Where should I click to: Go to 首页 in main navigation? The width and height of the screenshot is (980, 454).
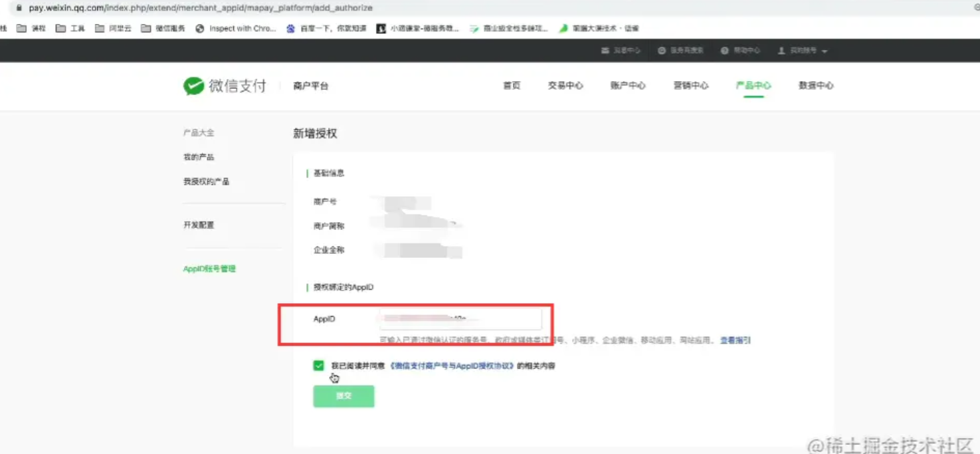point(512,86)
